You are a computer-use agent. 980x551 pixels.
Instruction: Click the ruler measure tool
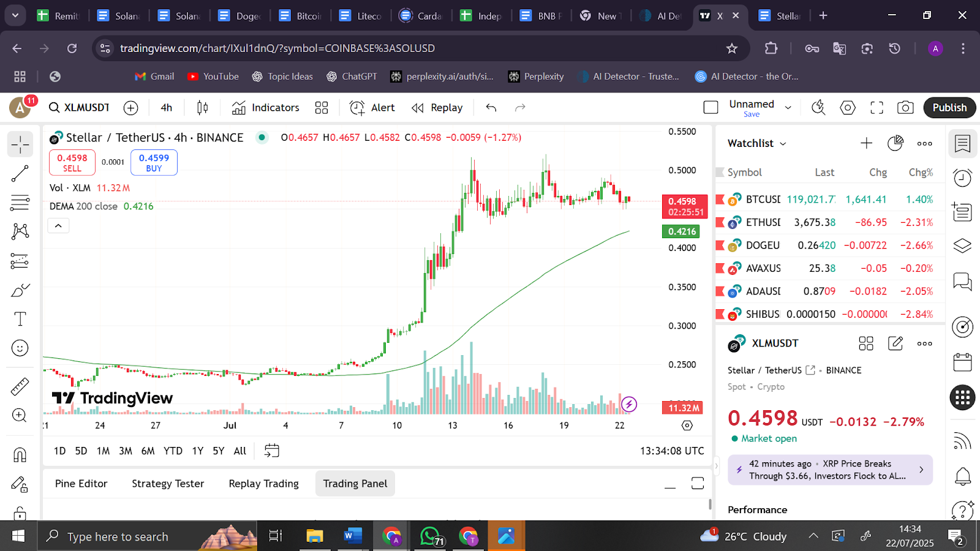(x=20, y=386)
